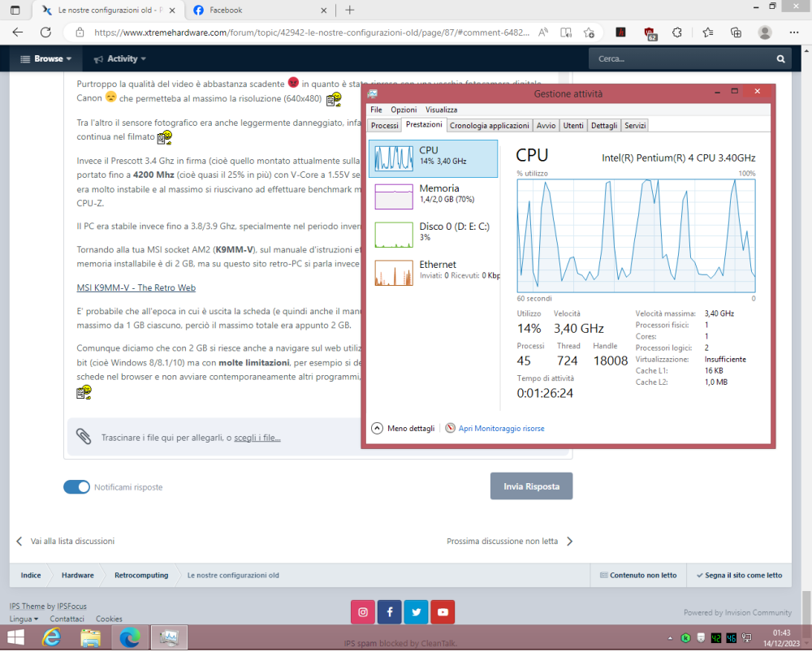The height and width of the screenshot is (652, 812).
Task: Click the Invia Risposta button
Action: tap(531, 486)
